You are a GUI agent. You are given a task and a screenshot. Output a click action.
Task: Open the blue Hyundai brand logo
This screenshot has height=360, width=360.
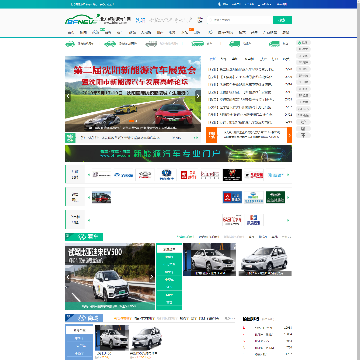click(123, 175)
